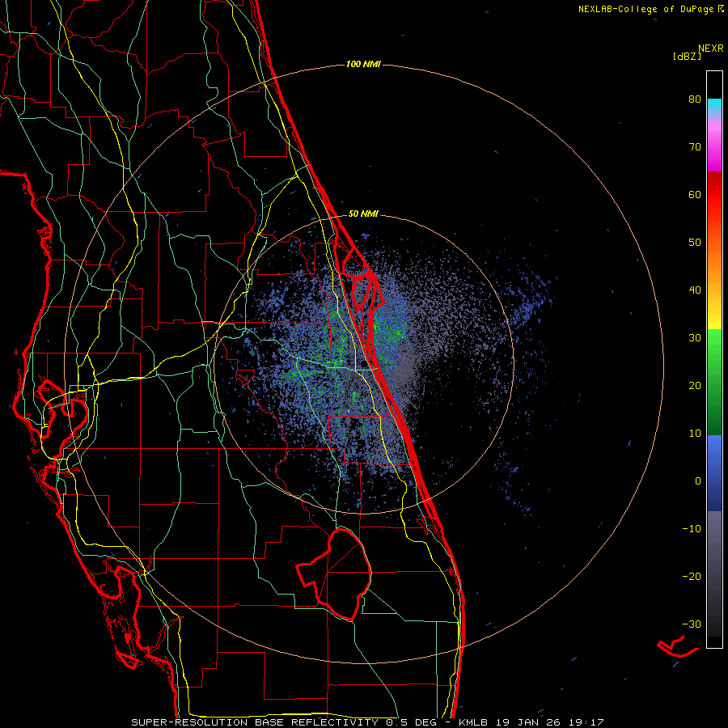Click the NEXR label above the color scale

(711, 49)
